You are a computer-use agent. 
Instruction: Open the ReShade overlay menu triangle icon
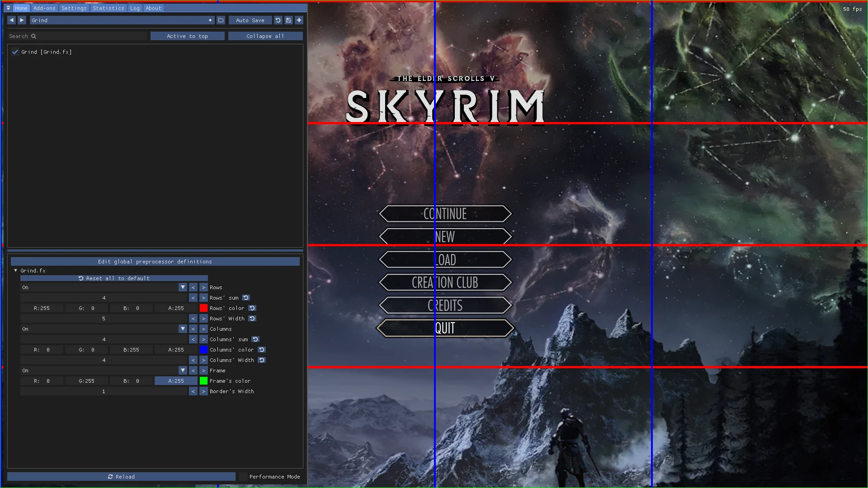(8, 8)
